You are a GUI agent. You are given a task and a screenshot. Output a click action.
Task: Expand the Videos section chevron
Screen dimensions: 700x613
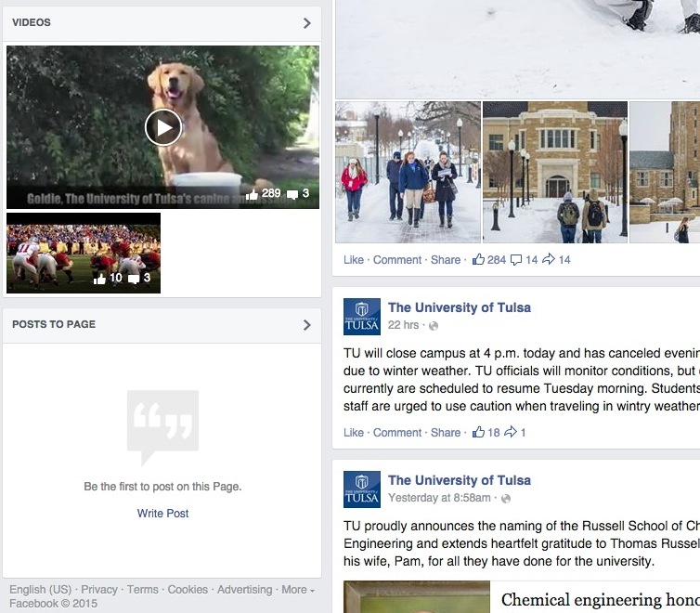306,23
